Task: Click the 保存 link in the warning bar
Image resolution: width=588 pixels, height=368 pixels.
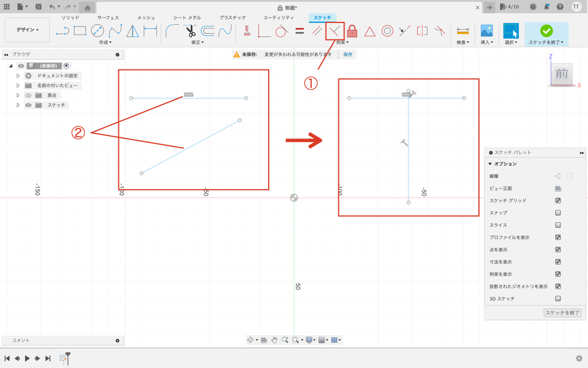Action: pyautogui.click(x=347, y=55)
